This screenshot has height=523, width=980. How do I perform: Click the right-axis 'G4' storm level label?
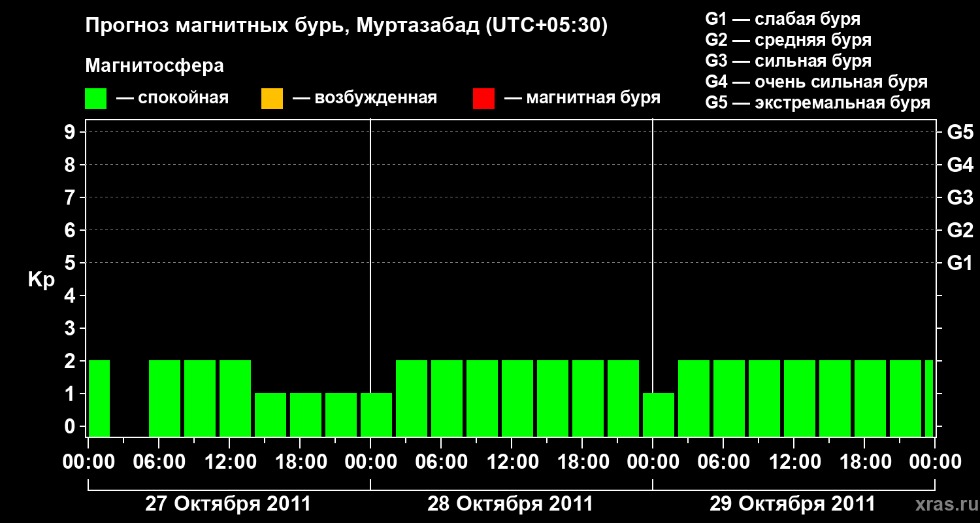coord(960,165)
